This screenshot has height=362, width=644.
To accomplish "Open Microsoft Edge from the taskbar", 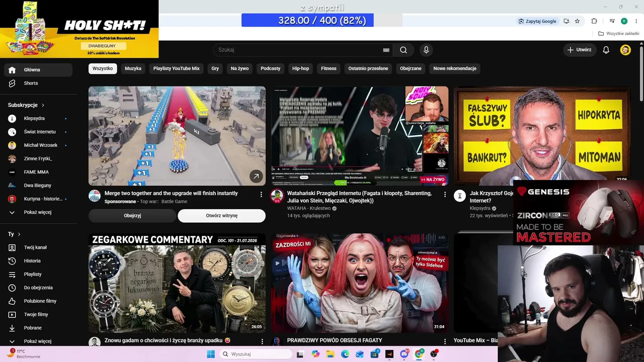I will (x=345, y=354).
